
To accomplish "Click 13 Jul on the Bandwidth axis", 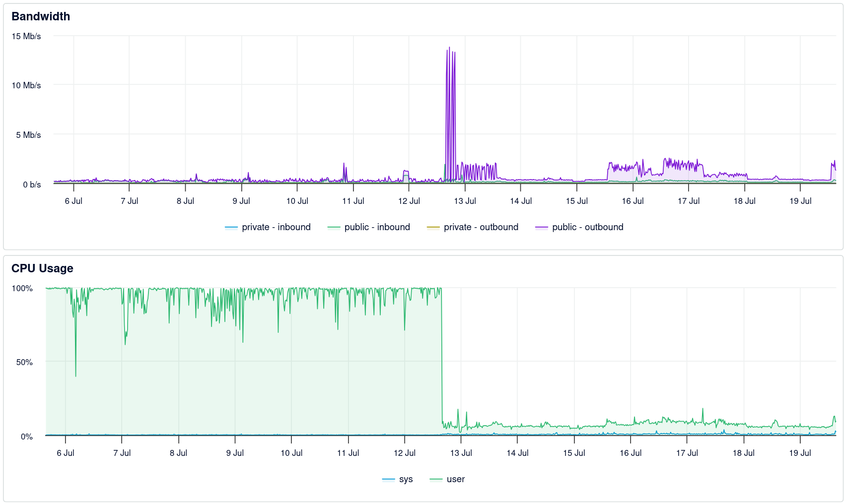I will coord(465,201).
